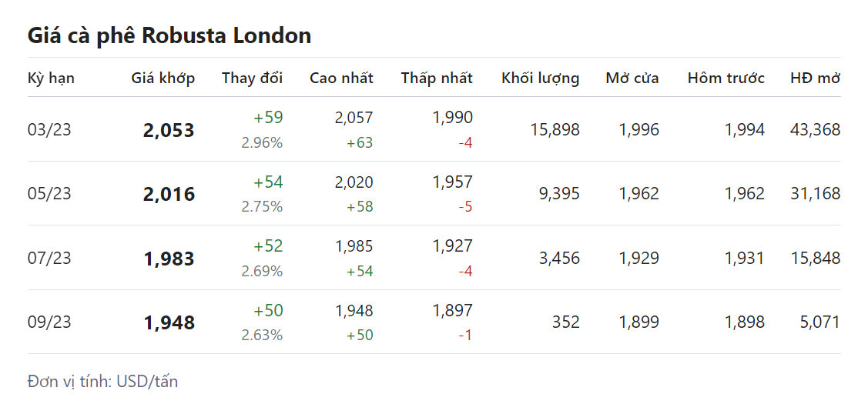Click the 'Khối lượng' column header

(x=540, y=78)
